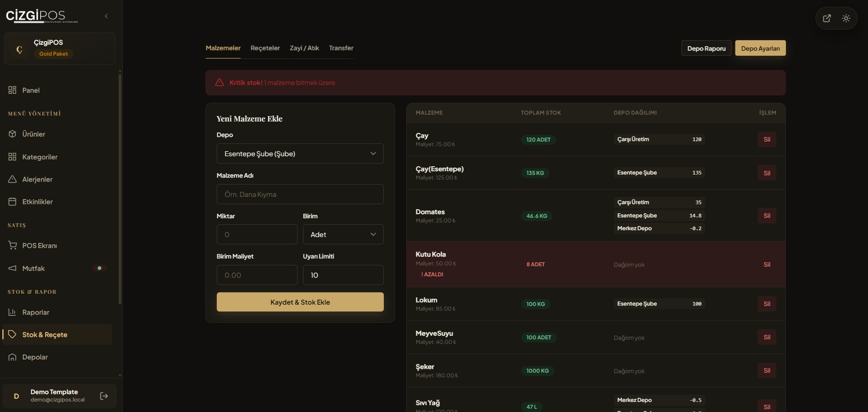Viewport: 868px width, 412px height.
Task: Click the Depolar warehouse icon
Action: click(12, 357)
